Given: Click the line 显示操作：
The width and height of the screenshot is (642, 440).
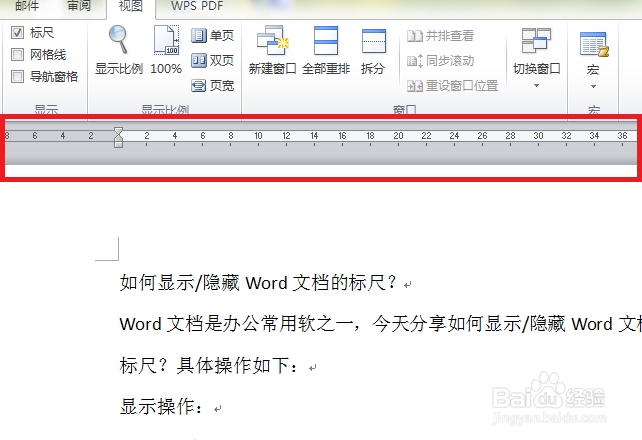Looking at the screenshot, I should [161, 406].
